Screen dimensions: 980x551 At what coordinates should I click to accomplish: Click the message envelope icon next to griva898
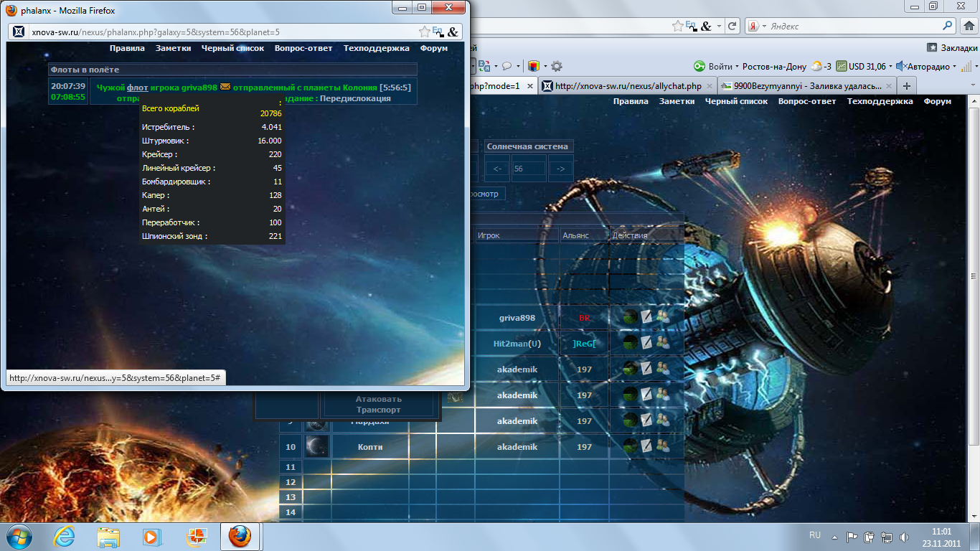point(225,87)
